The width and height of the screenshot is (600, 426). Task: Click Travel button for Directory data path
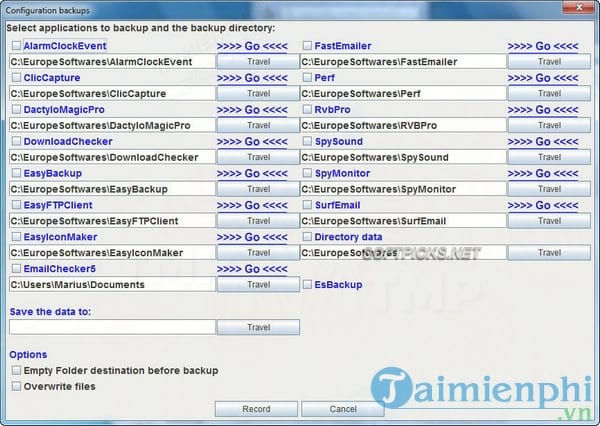[x=549, y=253]
